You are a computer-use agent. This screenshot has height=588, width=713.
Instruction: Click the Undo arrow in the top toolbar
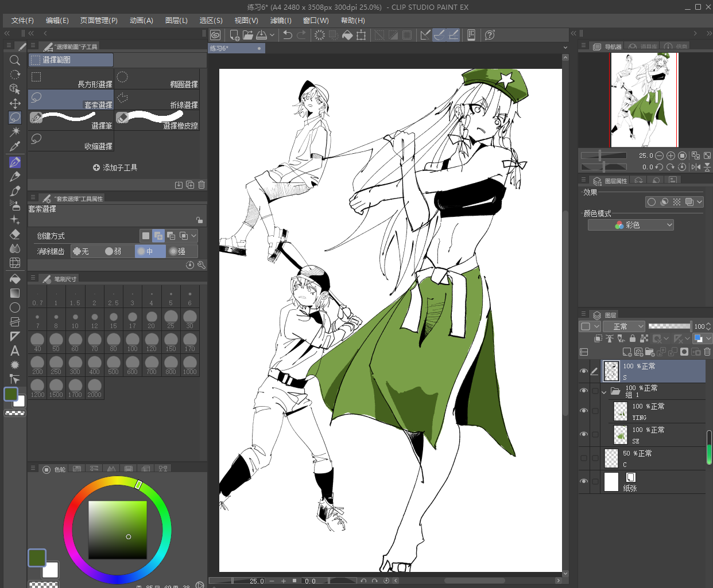click(288, 35)
